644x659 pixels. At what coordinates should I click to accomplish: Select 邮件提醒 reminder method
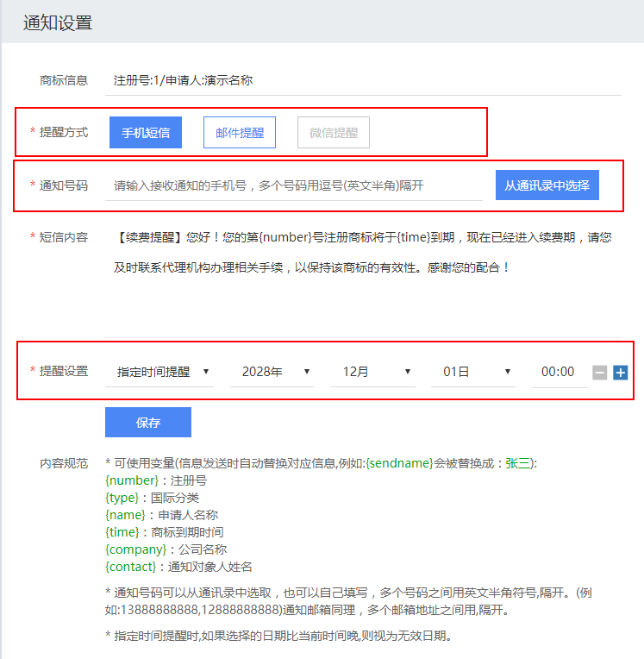point(240,133)
